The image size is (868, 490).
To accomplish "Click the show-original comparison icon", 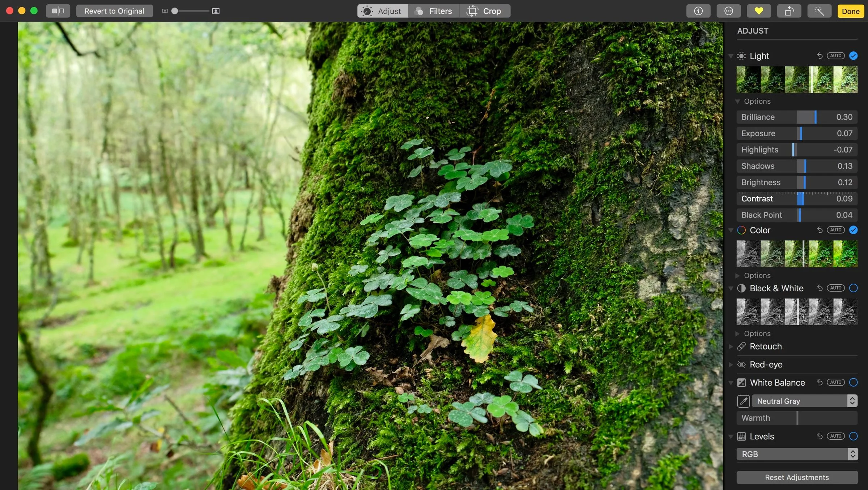I will pyautogui.click(x=58, y=11).
